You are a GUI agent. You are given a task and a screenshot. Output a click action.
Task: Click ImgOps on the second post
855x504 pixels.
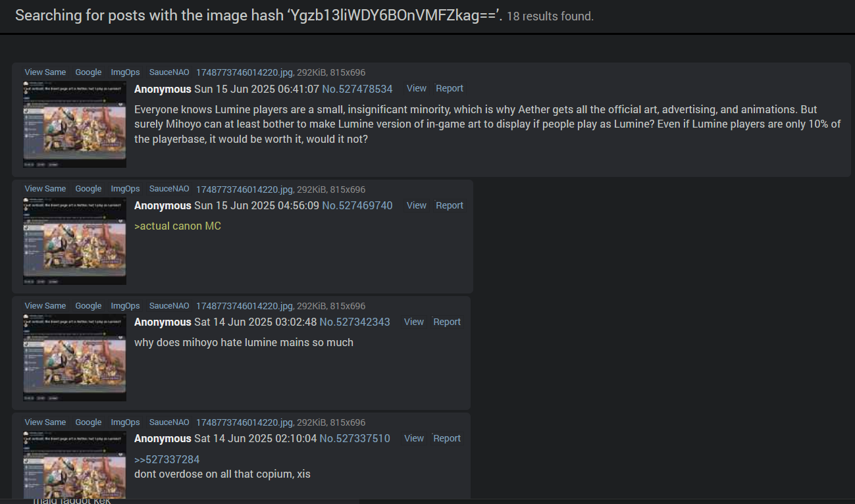pos(125,189)
